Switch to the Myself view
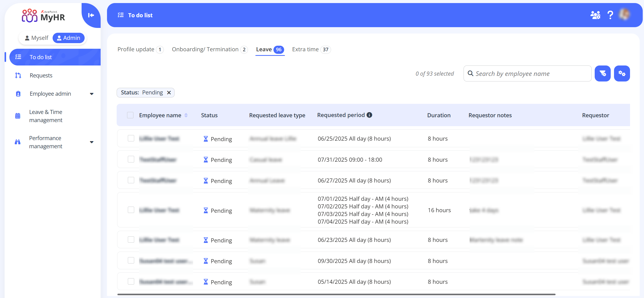Image resolution: width=644 pixels, height=298 pixels. pos(37,38)
